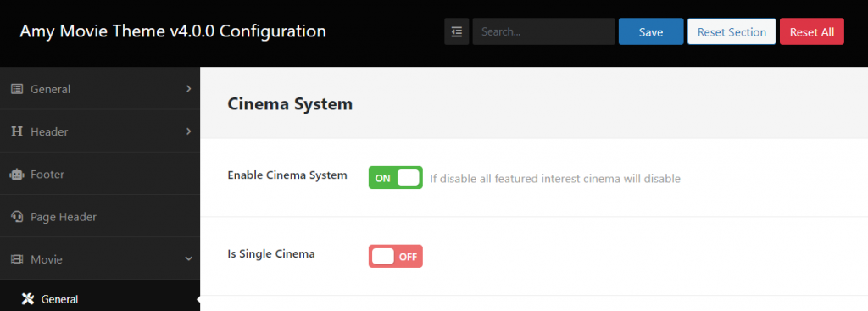The width and height of the screenshot is (868, 311).
Task: Click the General list icon in sidebar
Action: tap(17, 88)
